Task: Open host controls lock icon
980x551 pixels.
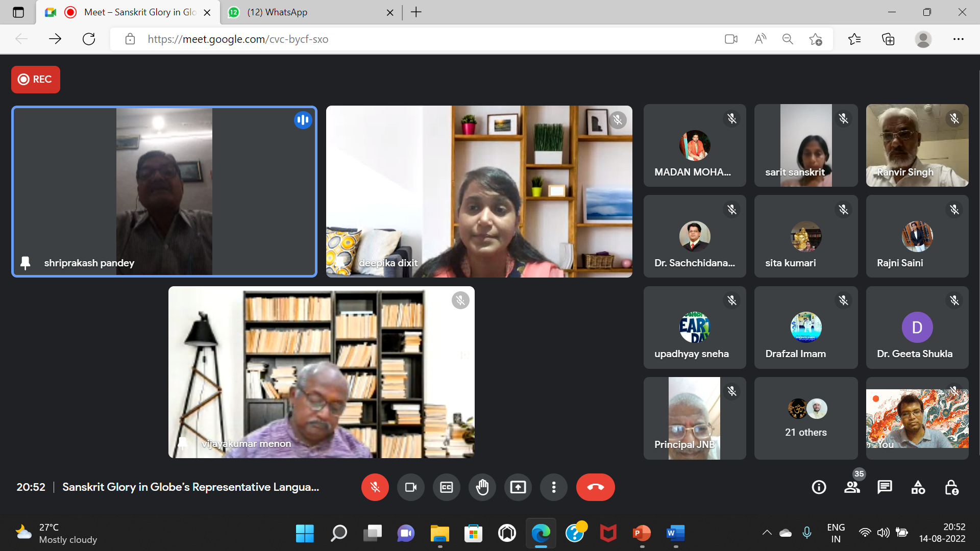Action: (951, 487)
